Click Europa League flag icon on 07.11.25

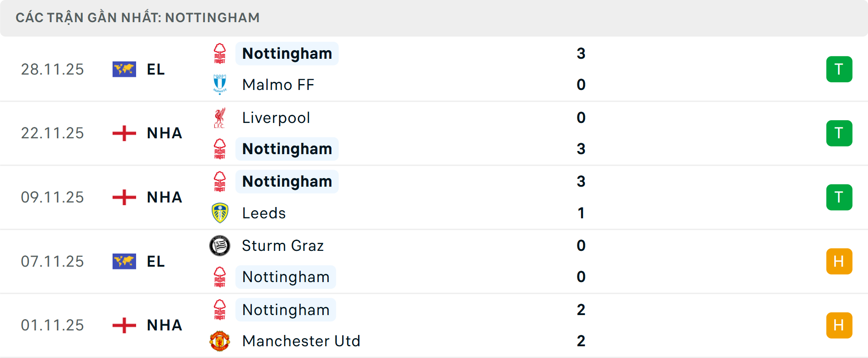(x=124, y=261)
